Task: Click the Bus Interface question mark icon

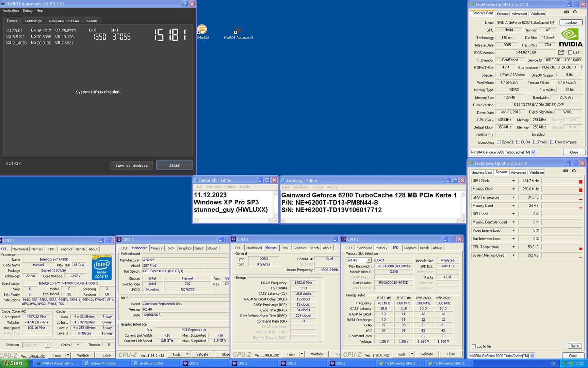Action: click(x=581, y=67)
